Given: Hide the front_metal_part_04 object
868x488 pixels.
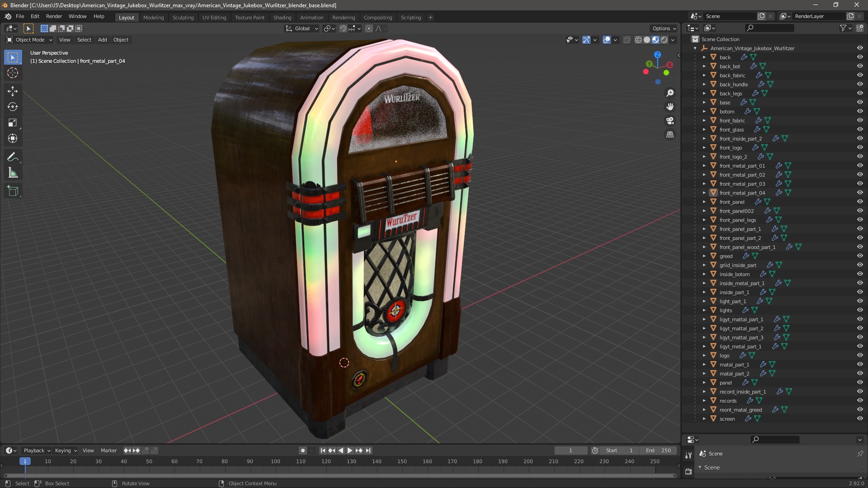Looking at the screenshot, I should (x=860, y=193).
